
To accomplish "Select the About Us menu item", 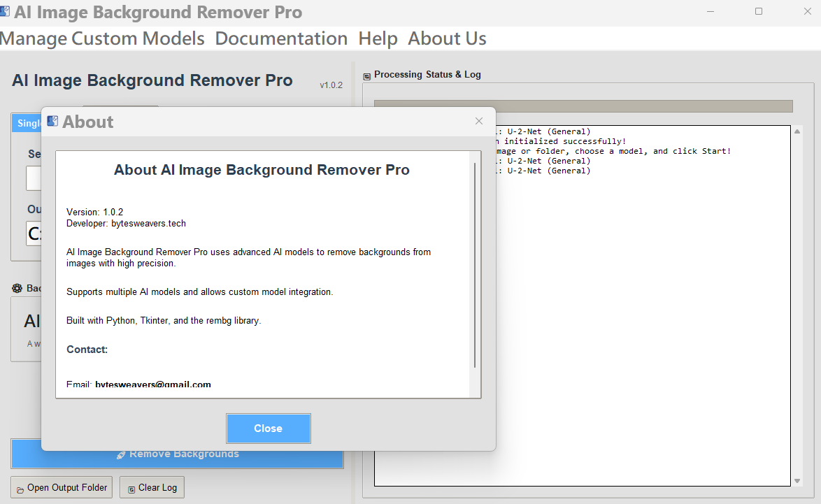I will 447,38.
